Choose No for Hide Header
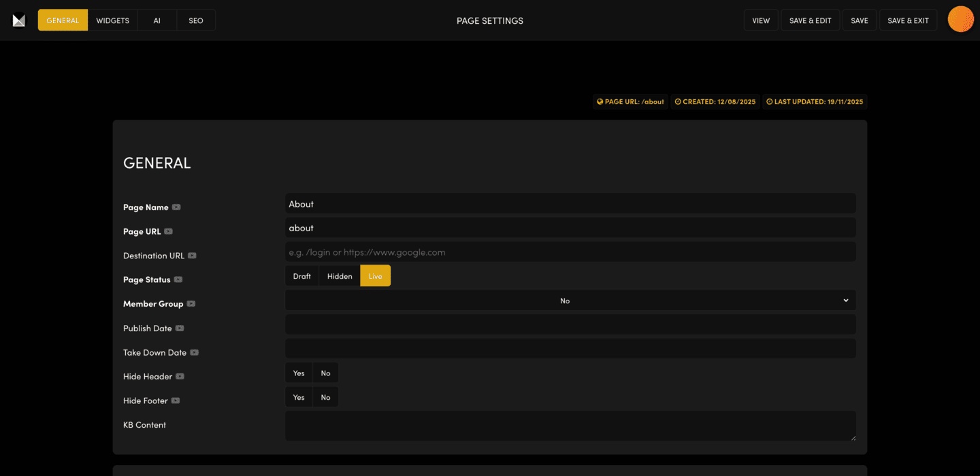 [x=325, y=373]
